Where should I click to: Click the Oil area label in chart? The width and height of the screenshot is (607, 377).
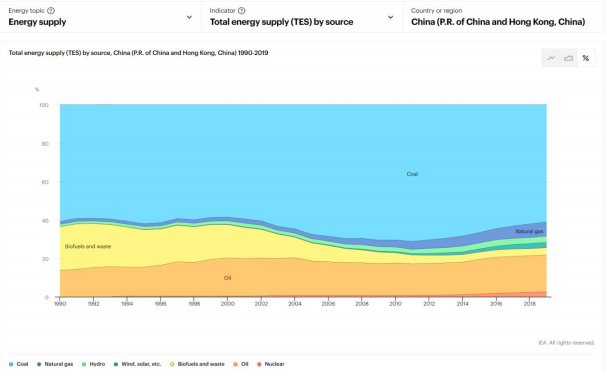coord(228,278)
